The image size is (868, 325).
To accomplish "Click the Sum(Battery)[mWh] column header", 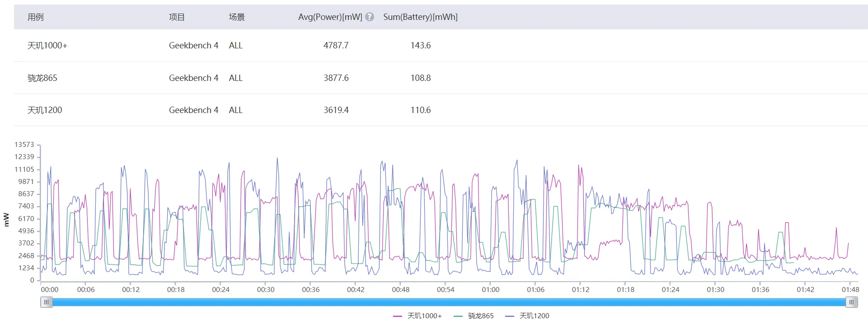I will 421,17.
